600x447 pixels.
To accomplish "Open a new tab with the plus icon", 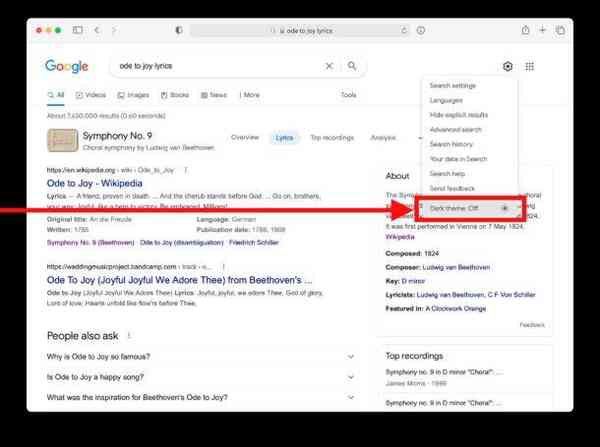I will click(543, 31).
